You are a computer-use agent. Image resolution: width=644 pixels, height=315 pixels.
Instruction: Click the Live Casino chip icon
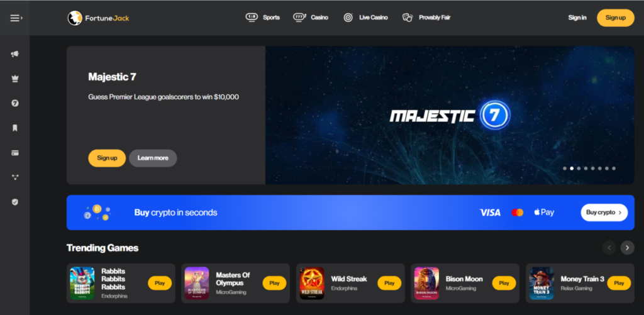coord(348,18)
